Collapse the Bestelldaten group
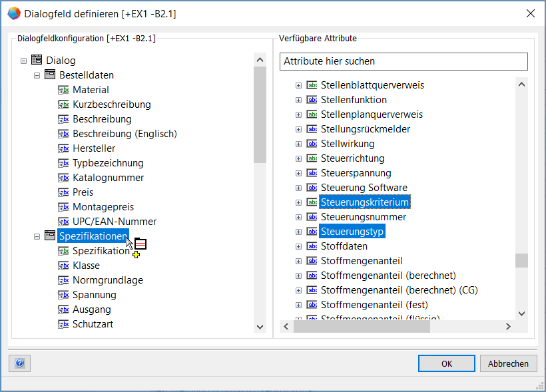 (x=37, y=75)
